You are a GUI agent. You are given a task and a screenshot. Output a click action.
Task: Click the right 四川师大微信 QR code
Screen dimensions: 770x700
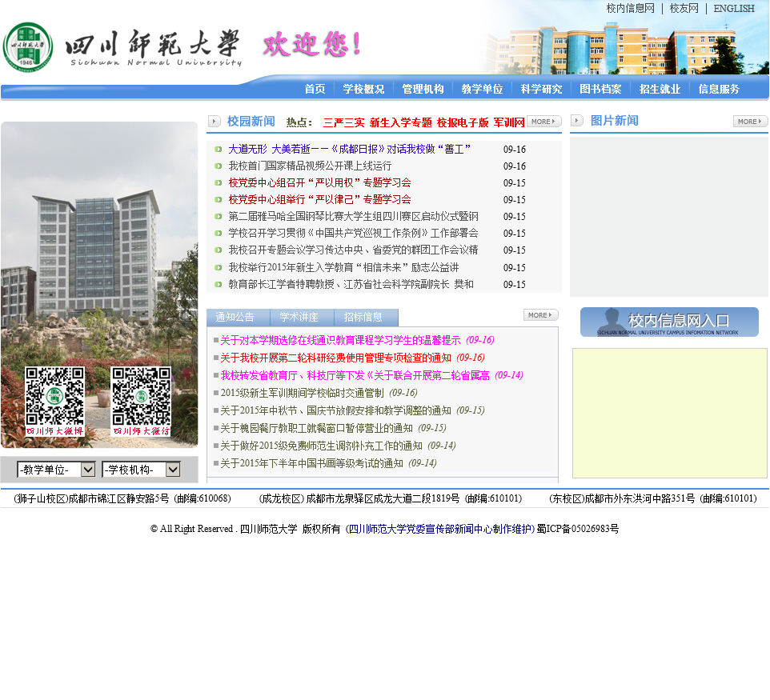click(x=142, y=401)
